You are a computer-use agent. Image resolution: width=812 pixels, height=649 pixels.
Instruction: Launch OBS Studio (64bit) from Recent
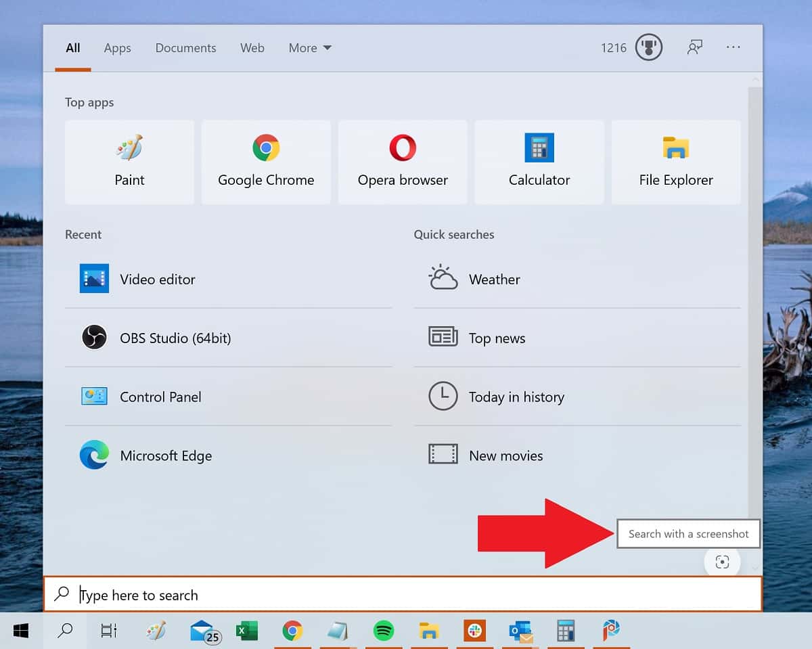(x=229, y=338)
